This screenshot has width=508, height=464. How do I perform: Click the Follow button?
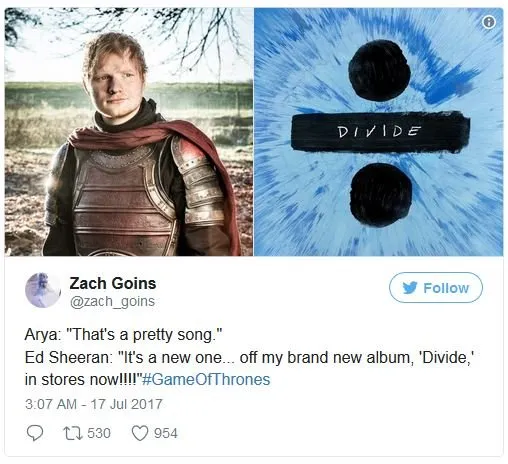tap(436, 287)
